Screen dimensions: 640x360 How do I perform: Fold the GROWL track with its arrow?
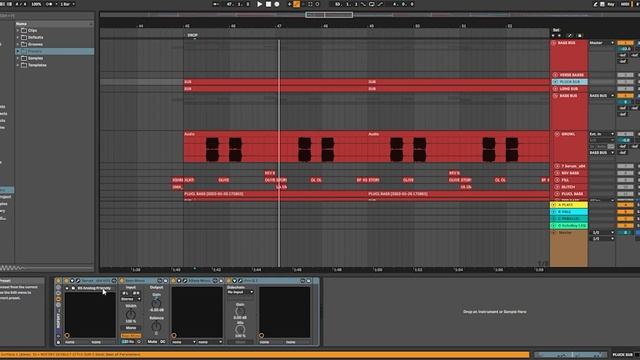[557, 134]
